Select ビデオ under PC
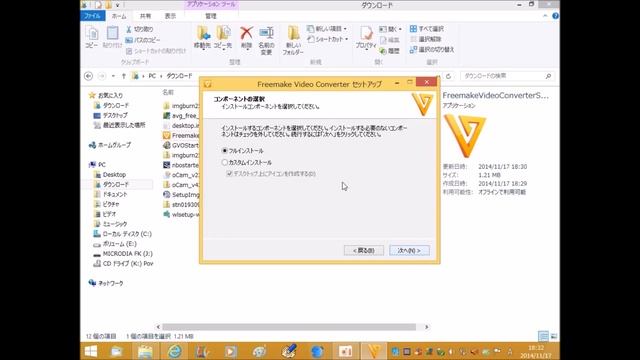 (x=105, y=214)
